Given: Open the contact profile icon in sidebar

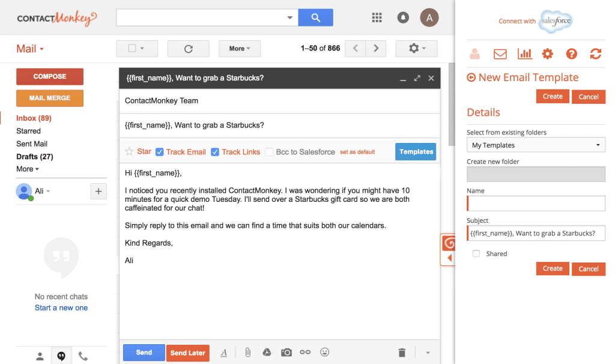Looking at the screenshot, I should click(474, 53).
